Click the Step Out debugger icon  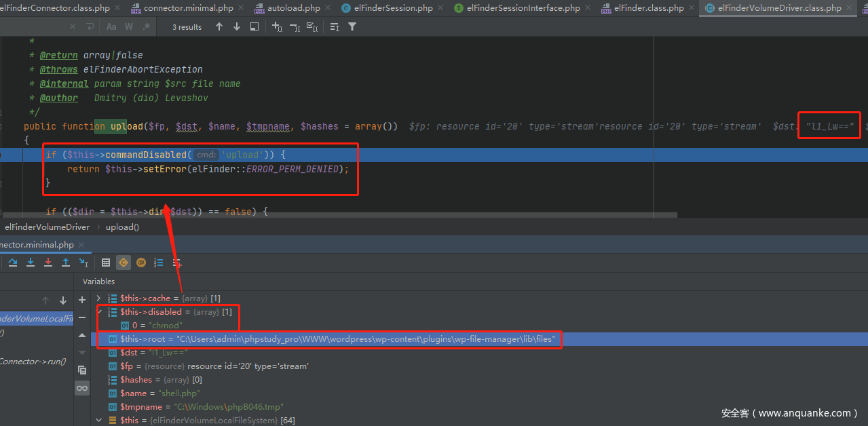pos(66,263)
